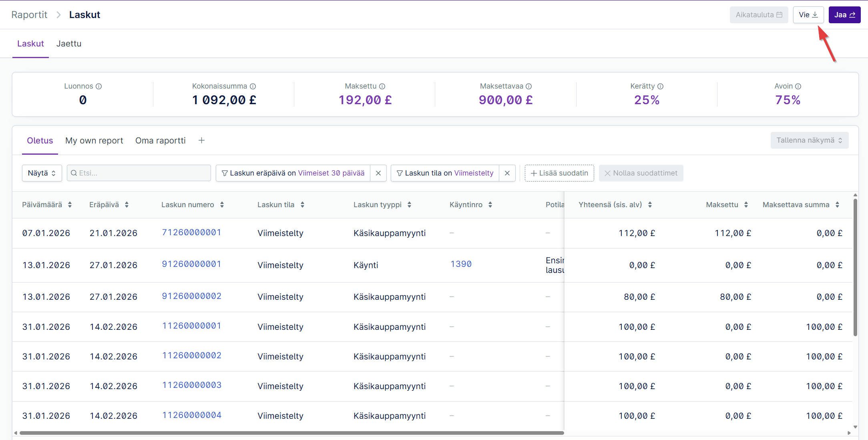Remove the Laskun tila filter
This screenshot has width=868, height=440.
pos(507,173)
